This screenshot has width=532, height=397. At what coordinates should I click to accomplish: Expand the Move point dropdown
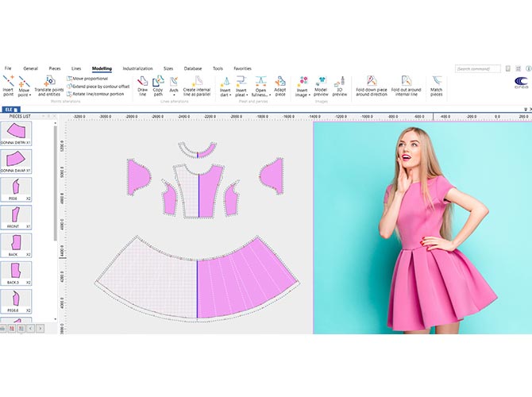click(x=25, y=94)
